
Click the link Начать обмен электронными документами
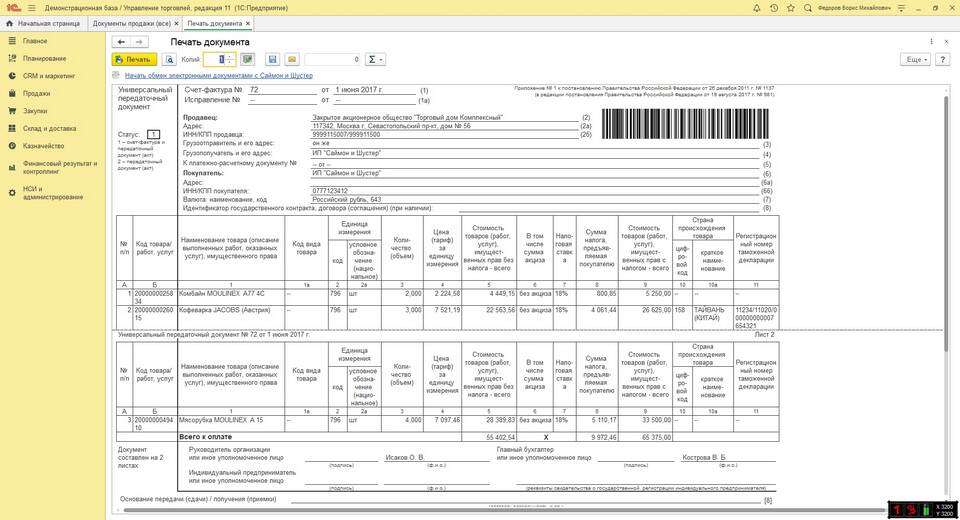(219, 75)
